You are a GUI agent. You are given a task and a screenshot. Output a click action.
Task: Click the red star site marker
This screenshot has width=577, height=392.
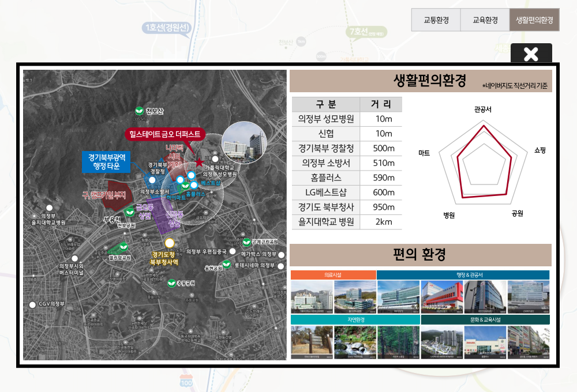[200, 162]
